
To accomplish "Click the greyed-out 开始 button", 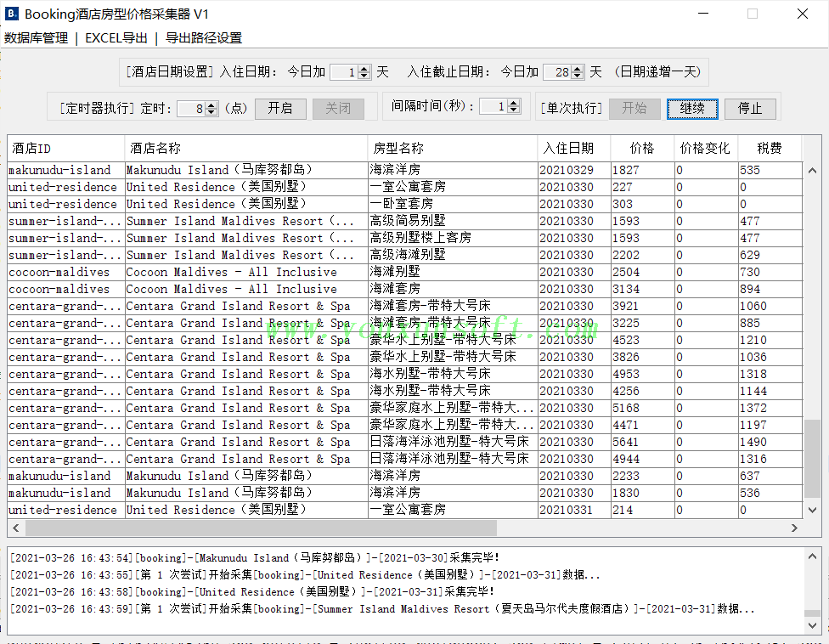I will point(634,109).
